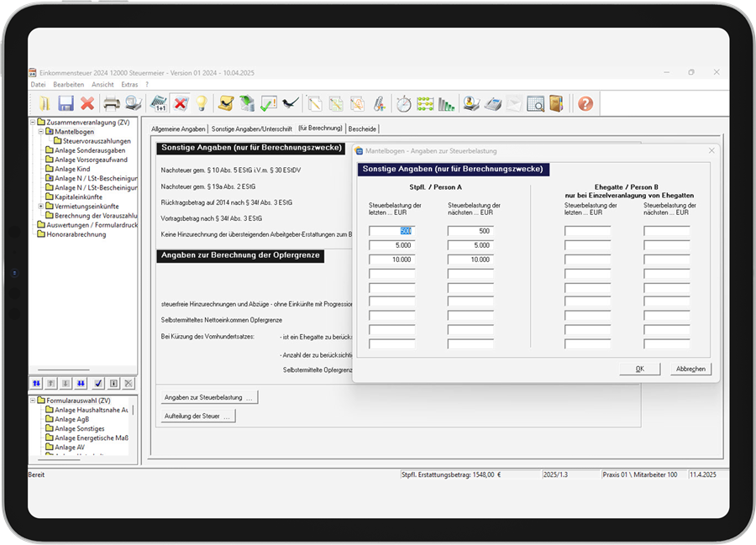Open help via the red question mark
756x545 pixels.
point(585,103)
